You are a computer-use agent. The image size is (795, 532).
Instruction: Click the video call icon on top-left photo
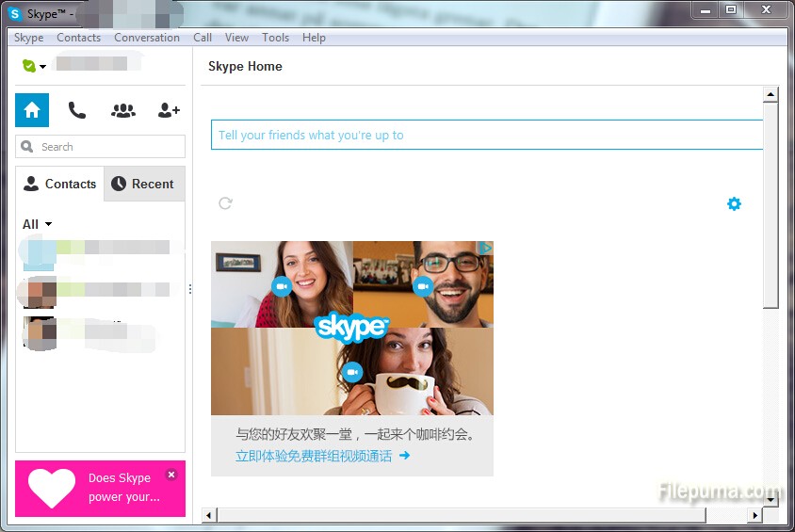click(281, 286)
